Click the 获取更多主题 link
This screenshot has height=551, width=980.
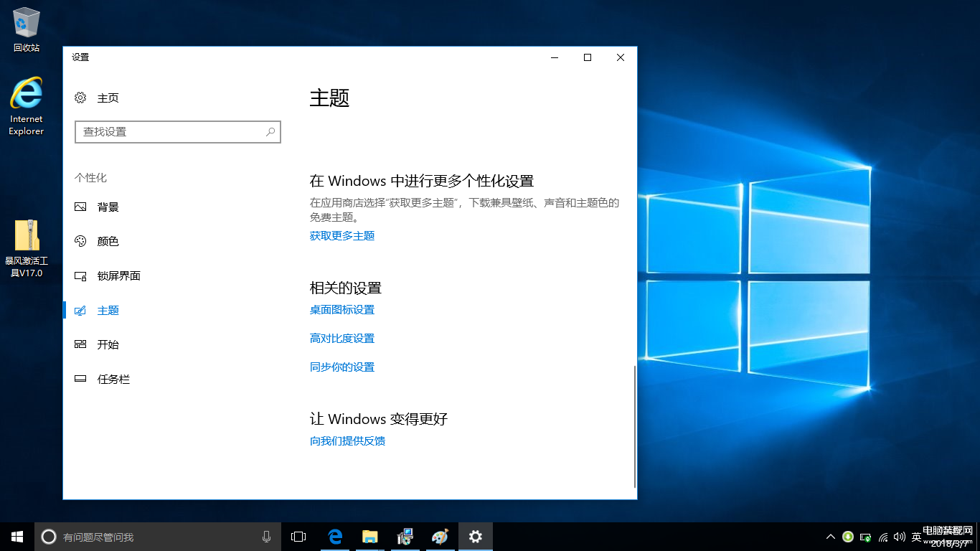pyautogui.click(x=342, y=236)
